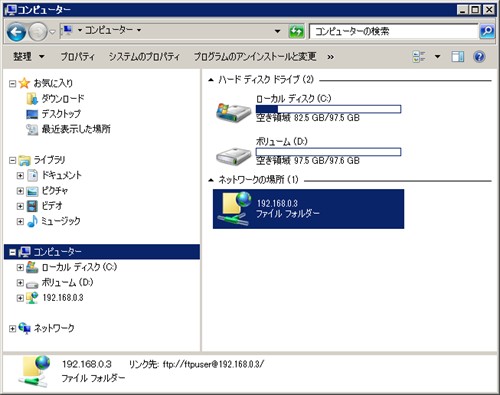This screenshot has width=500, height=395.
Task: Click the computer icon in address bar
Action: point(67,31)
